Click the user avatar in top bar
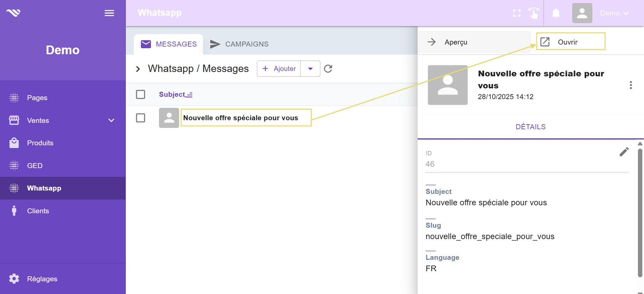This screenshot has height=294, width=644. (582, 13)
